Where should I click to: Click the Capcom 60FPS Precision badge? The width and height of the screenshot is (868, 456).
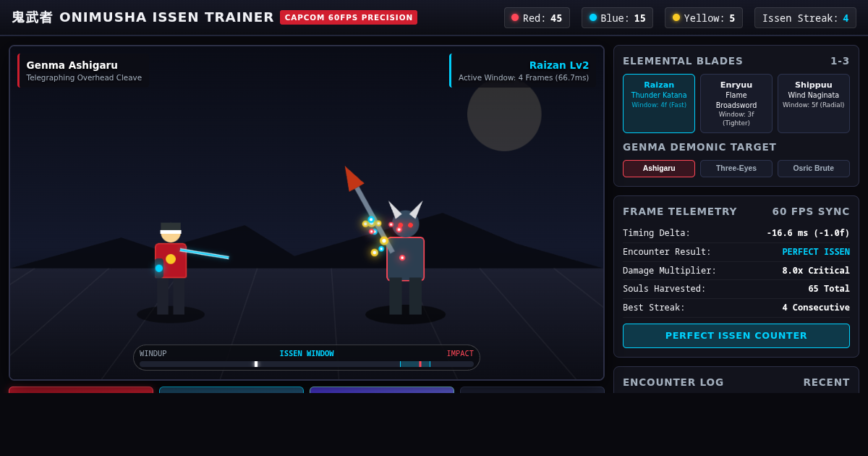coord(349,17)
